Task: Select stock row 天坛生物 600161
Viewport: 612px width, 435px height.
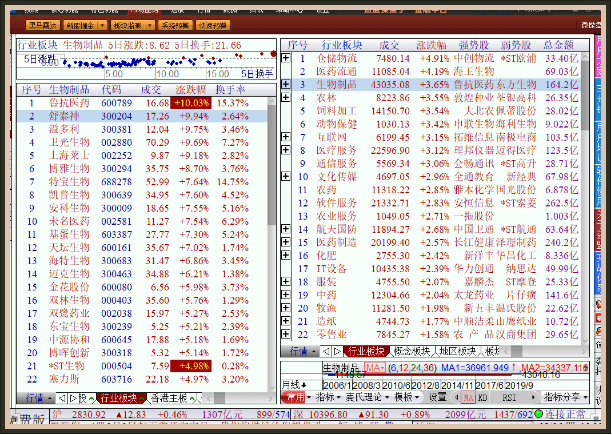Action: coord(142,248)
